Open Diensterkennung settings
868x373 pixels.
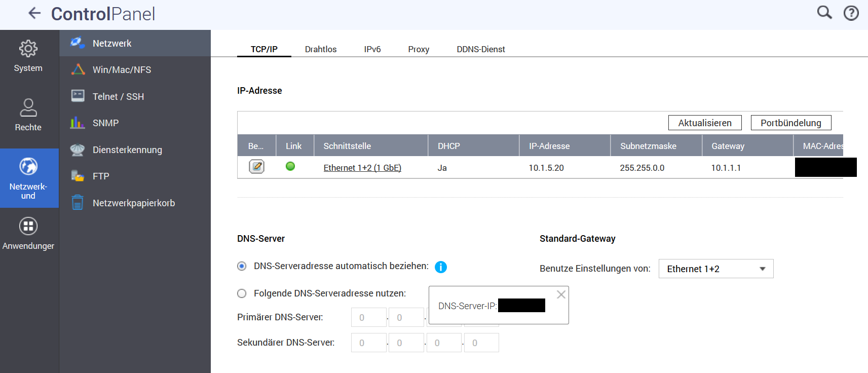click(135, 150)
